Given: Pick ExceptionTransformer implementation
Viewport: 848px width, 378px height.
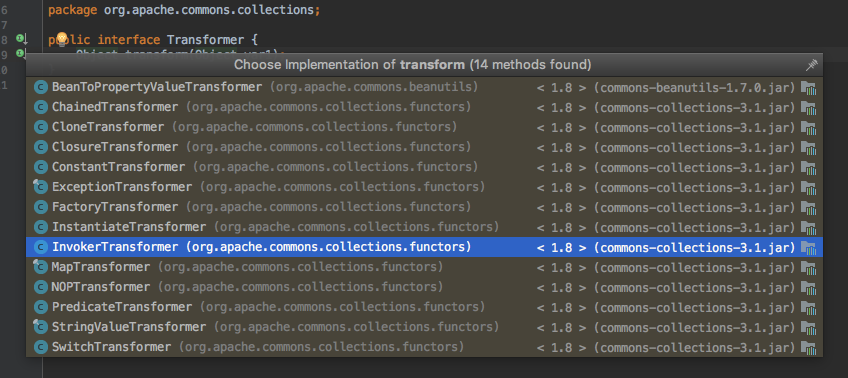Looking at the screenshot, I should click(425, 187).
